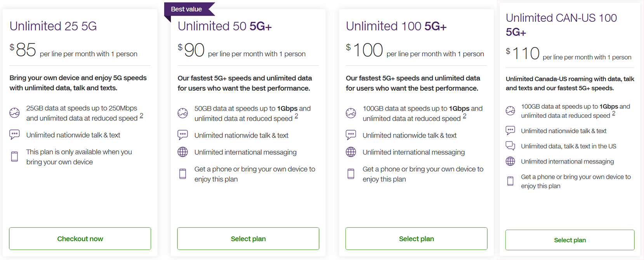Click speedometer icon in Unlimited 25 5G card

14,113
